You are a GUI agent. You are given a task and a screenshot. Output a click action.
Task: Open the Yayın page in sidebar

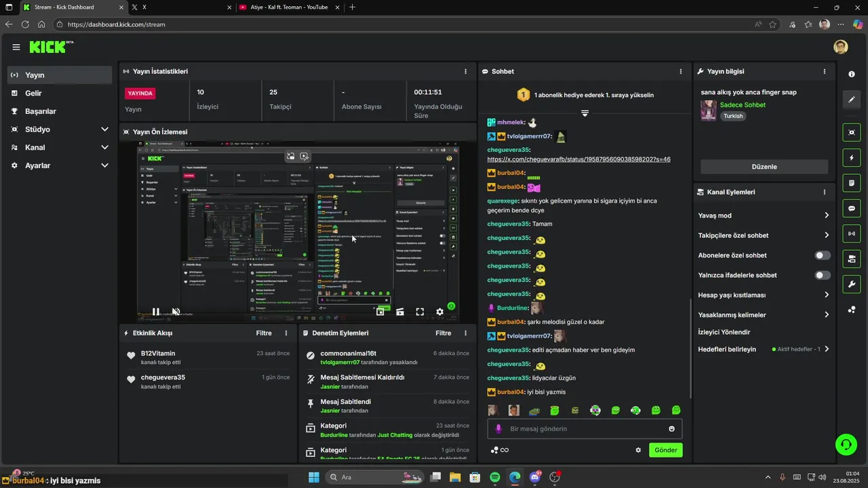(x=60, y=75)
